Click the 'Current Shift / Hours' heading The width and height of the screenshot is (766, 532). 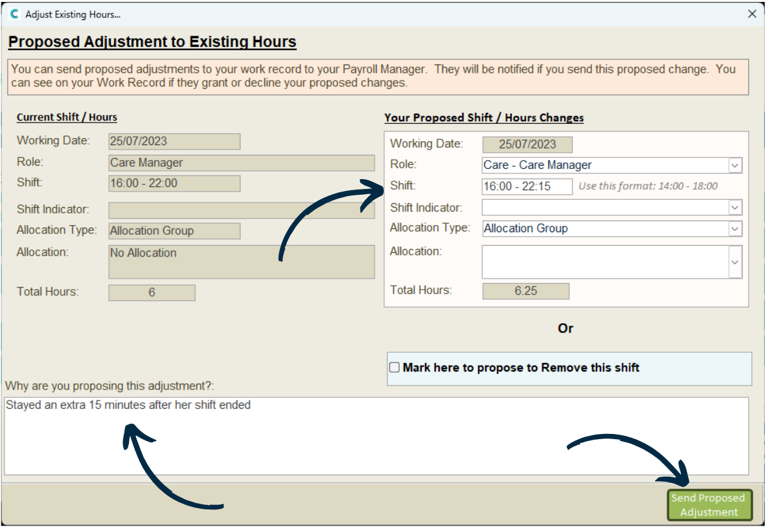[67, 117]
